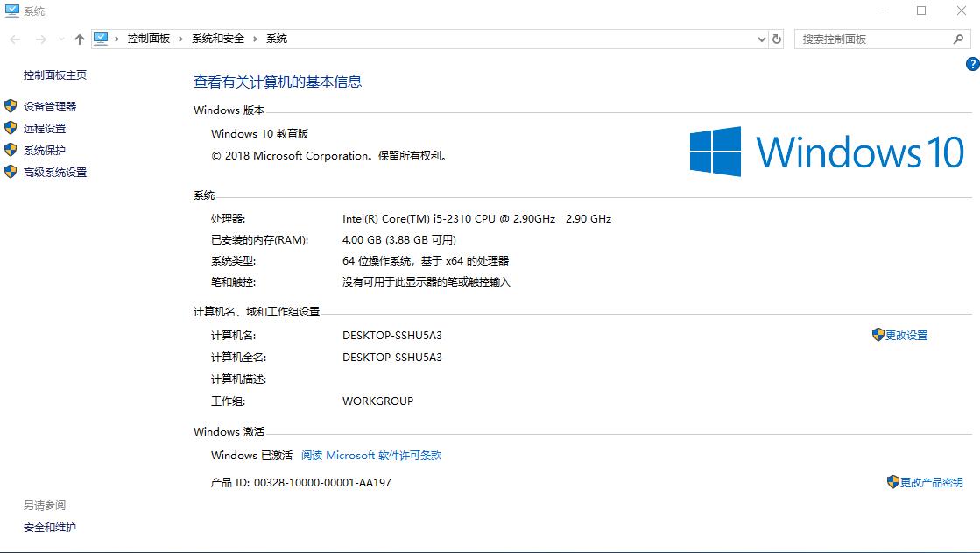Click the shield icon beside 设备管理器

tap(11, 106)
